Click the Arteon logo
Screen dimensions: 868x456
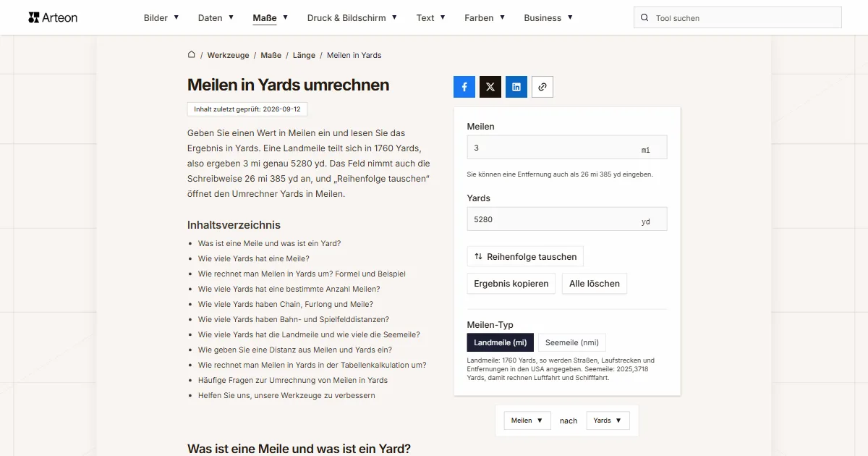[x=53, y=17]
